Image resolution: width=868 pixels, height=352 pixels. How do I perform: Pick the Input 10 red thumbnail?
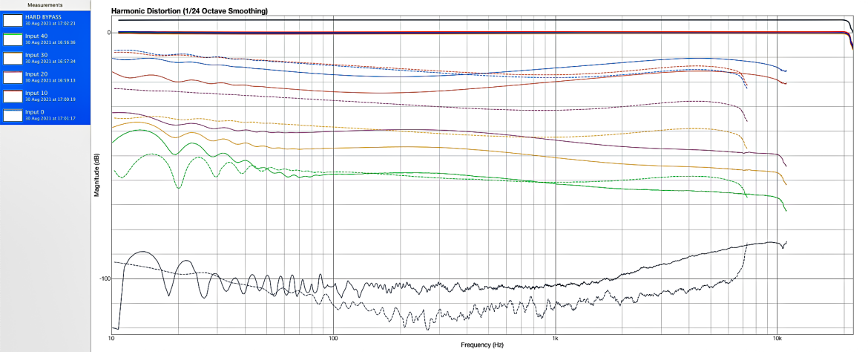(12, 96)
